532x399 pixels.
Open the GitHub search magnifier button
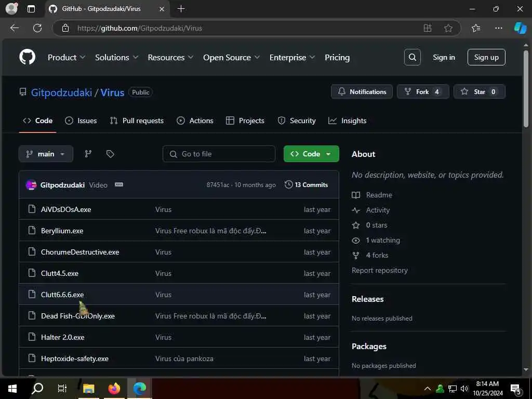click(x=412, y=57)
